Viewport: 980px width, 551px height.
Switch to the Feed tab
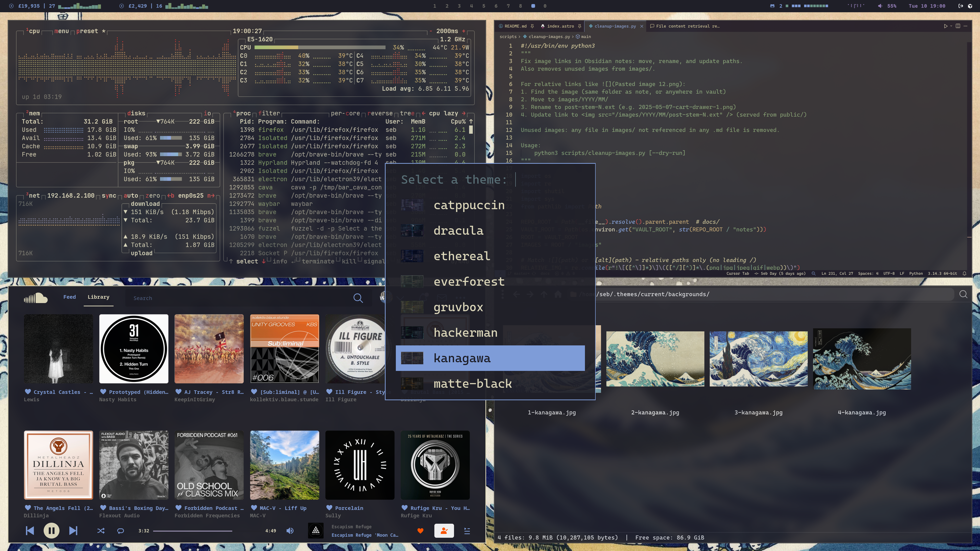[69, 297]
